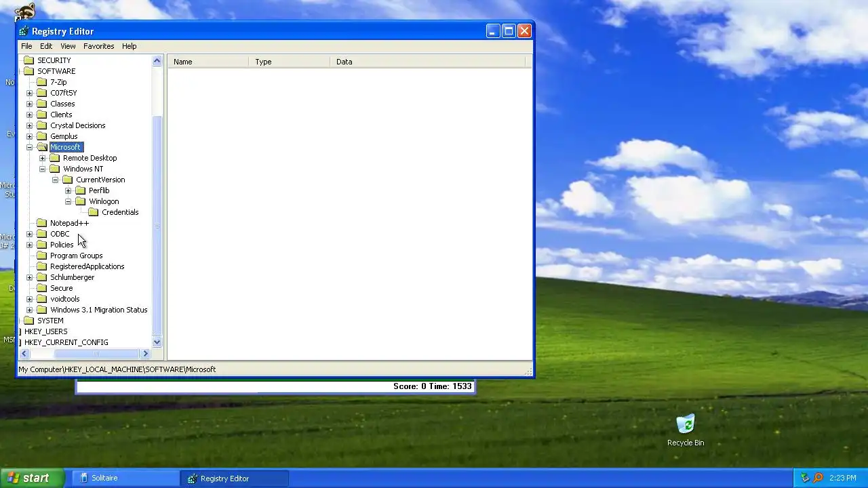Open the Favorites menu
868x488 pixels.
[x=99, y=46]
